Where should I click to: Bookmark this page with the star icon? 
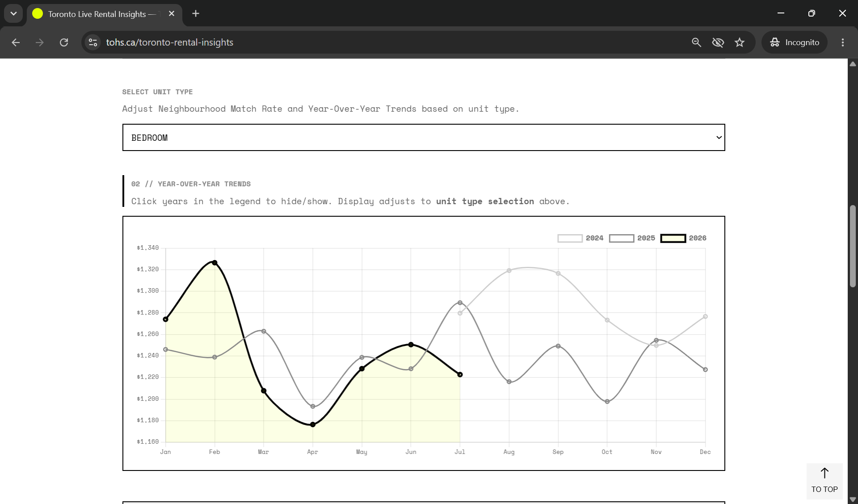tap(740, 42)
